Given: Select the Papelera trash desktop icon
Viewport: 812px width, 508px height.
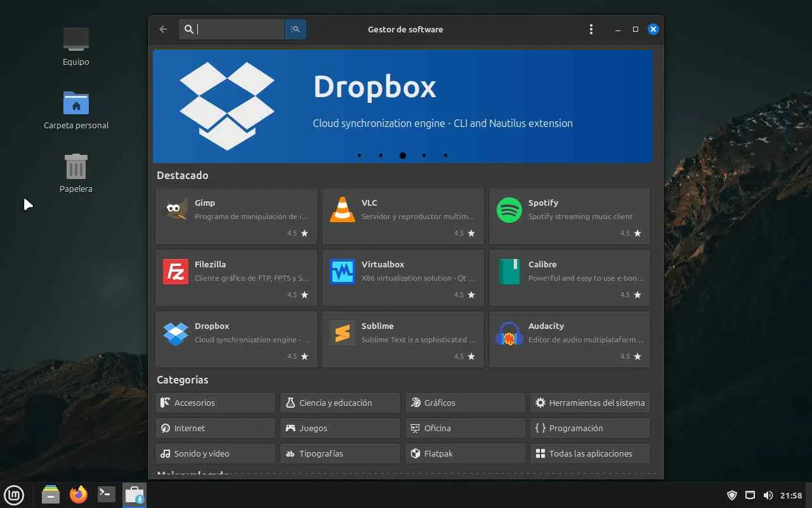Looking at the screenshot, I should [x=76, y=173].
